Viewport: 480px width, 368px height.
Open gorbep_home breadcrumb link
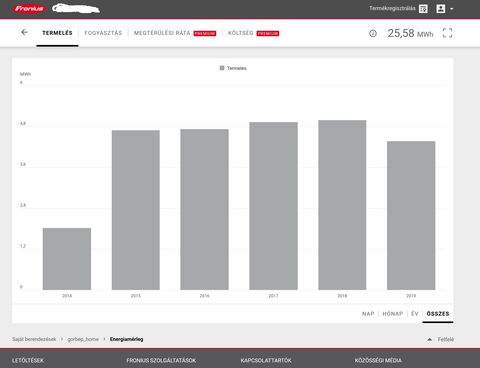pos(83,339)
